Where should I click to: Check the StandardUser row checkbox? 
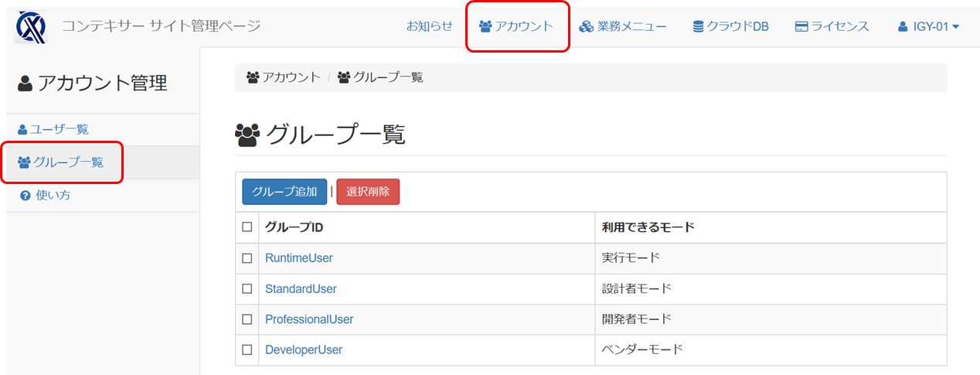click(x=247, y=288)
